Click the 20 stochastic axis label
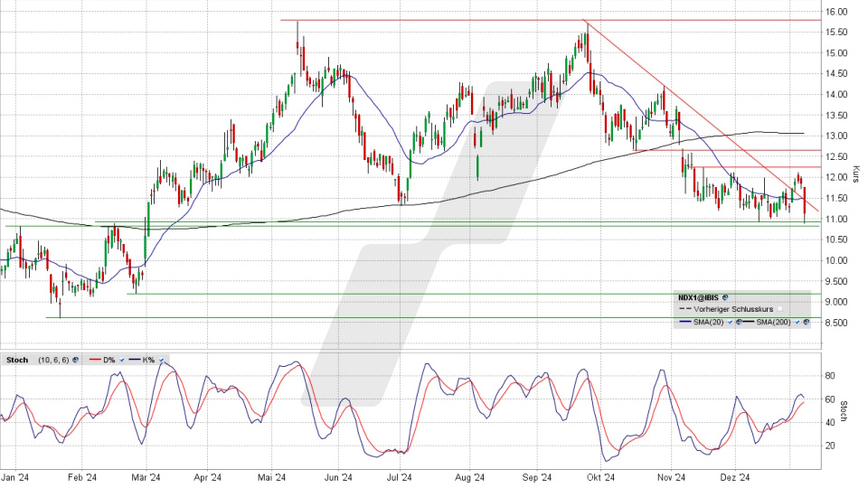The height and width of the screenshot is (488, 868). 830,446
